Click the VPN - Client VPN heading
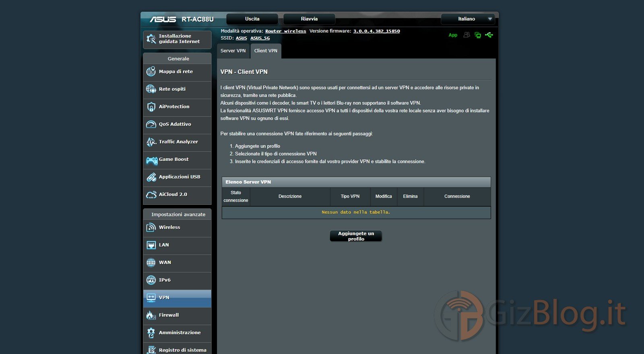Screen dimensions: 644x354 click(244, 72)
